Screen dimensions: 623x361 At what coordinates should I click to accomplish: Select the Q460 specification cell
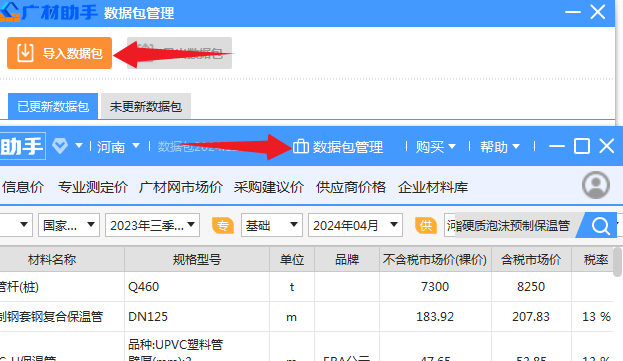click(x=197, y=286)
